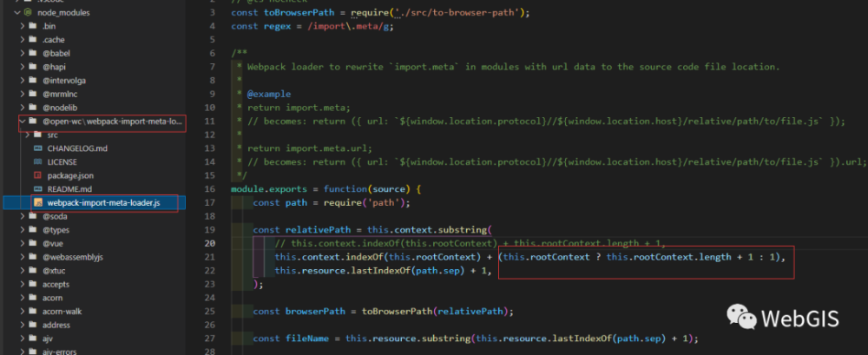This screenshot has width=868, height=355.
Task: Expand the @types folder chevron
Action: click(x=23, y=230)
